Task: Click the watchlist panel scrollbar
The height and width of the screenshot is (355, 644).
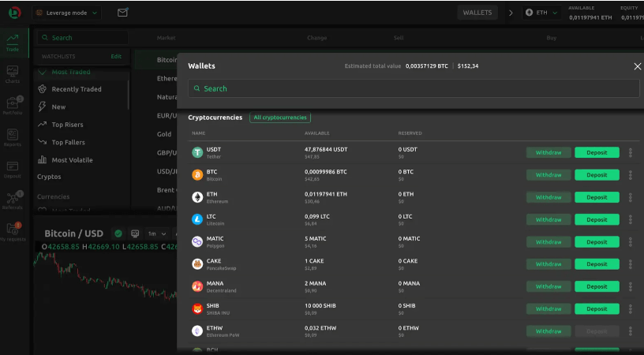Action: point(128,95)
